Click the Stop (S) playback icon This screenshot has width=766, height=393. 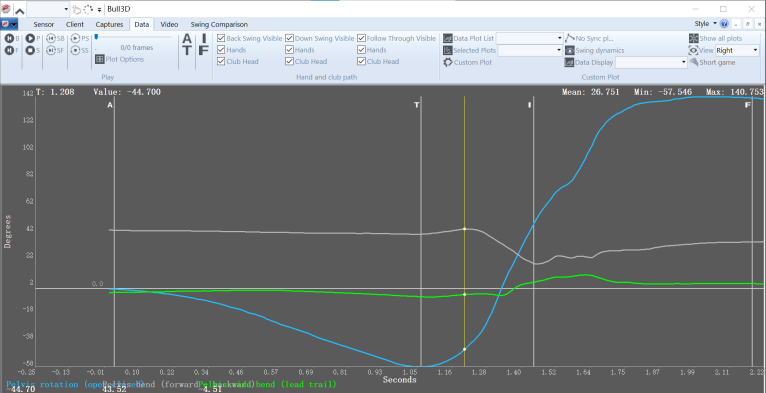tap(30, 50)
